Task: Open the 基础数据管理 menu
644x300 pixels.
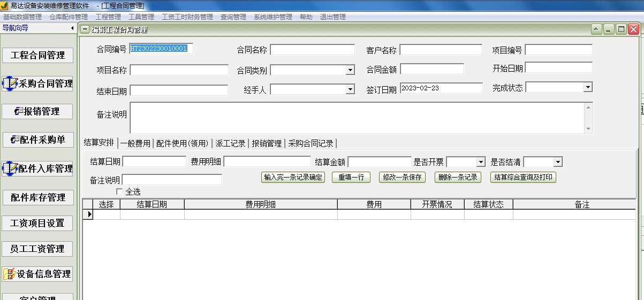Action: tap(22, 17)
